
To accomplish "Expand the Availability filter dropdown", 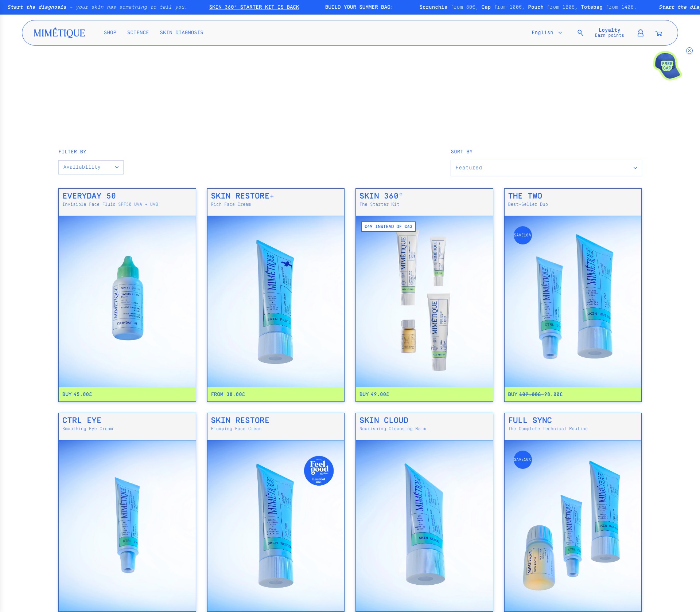I will coord(91,167).
